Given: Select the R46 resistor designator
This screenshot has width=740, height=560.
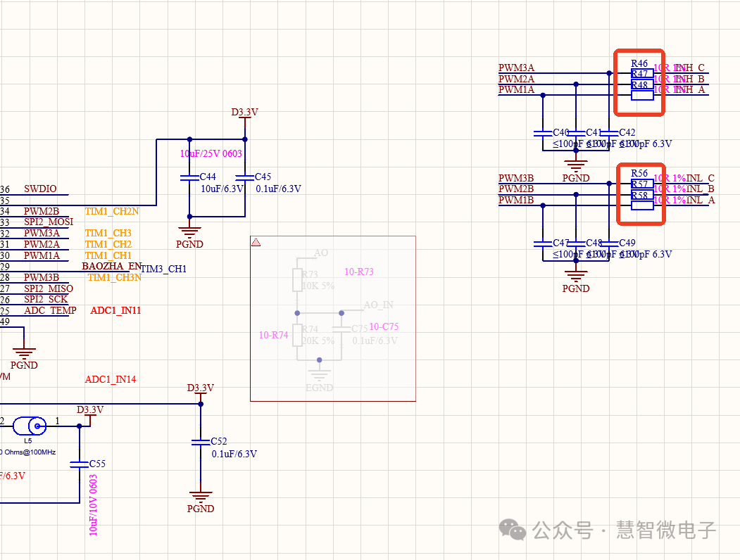Looking at the screenshot, I should (x=639, y=63).
